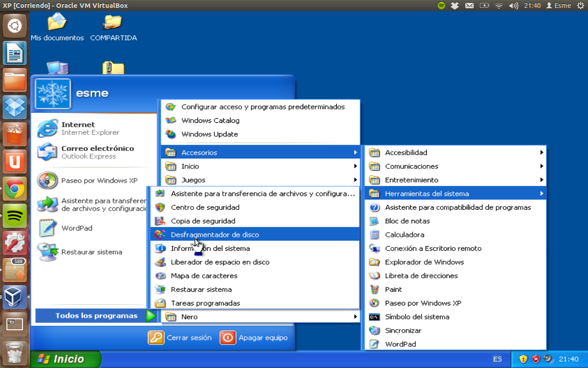This screenshot has height=368, width=588.
Task: Click Liberador de espacio en disco icon
Action: [160, 262]
